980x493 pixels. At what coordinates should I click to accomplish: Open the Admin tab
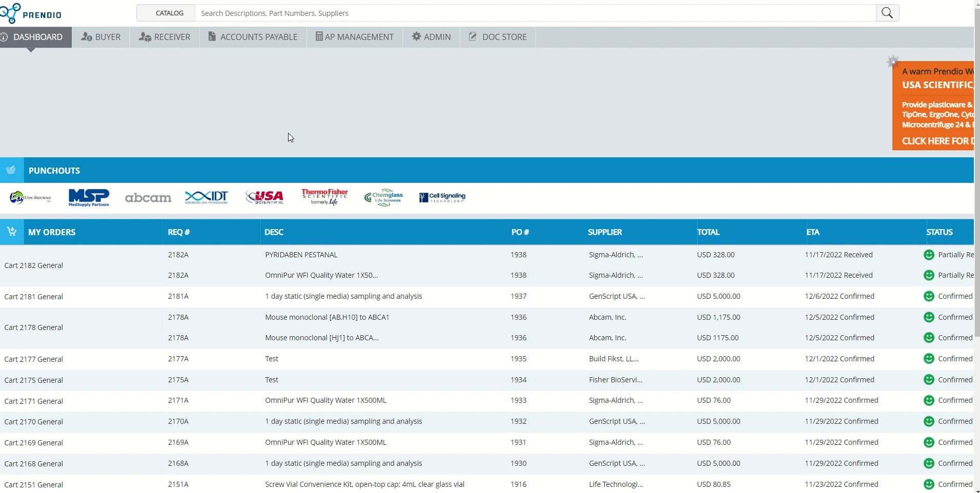431,36
